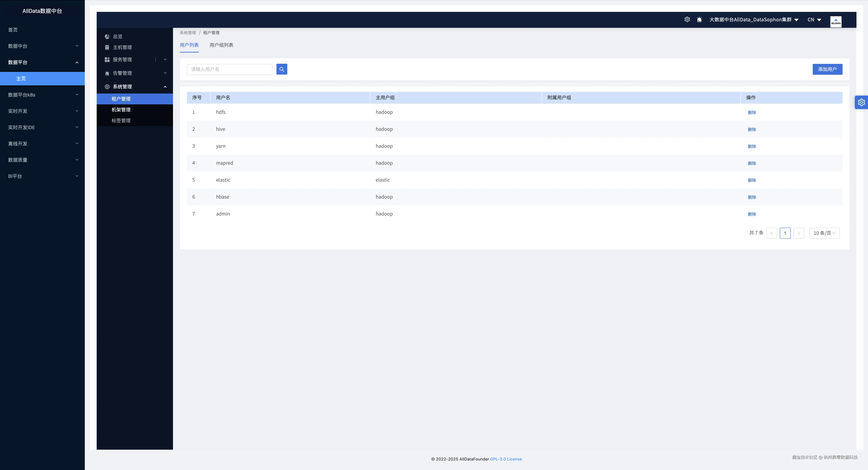
Task: Open rack management menu item
Action: tap(121, 110)
